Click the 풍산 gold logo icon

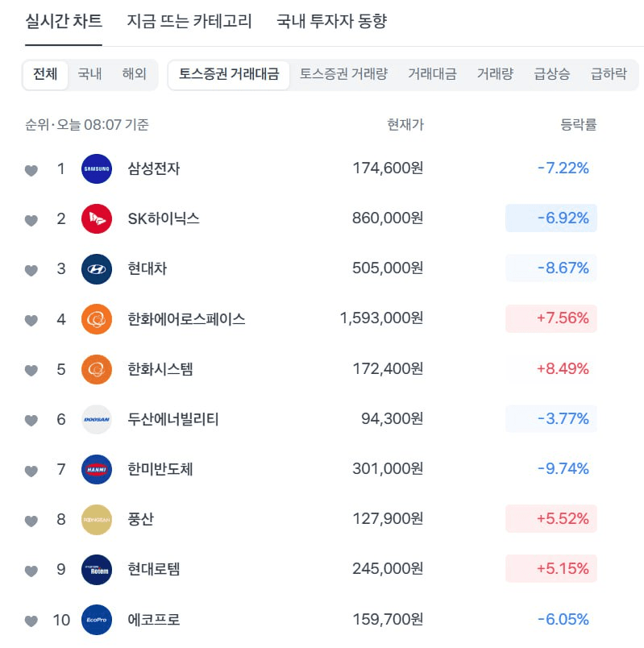point(97,520)
